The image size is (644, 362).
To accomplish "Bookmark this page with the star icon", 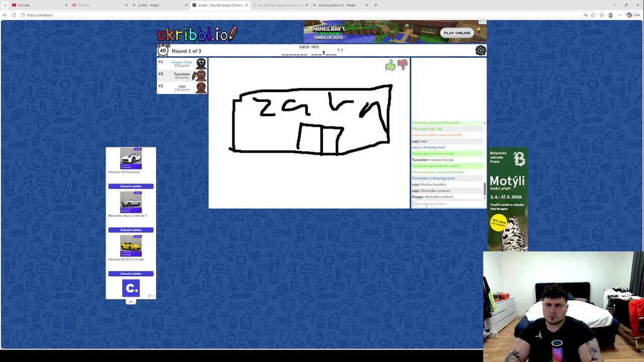I will coord(594,15).
